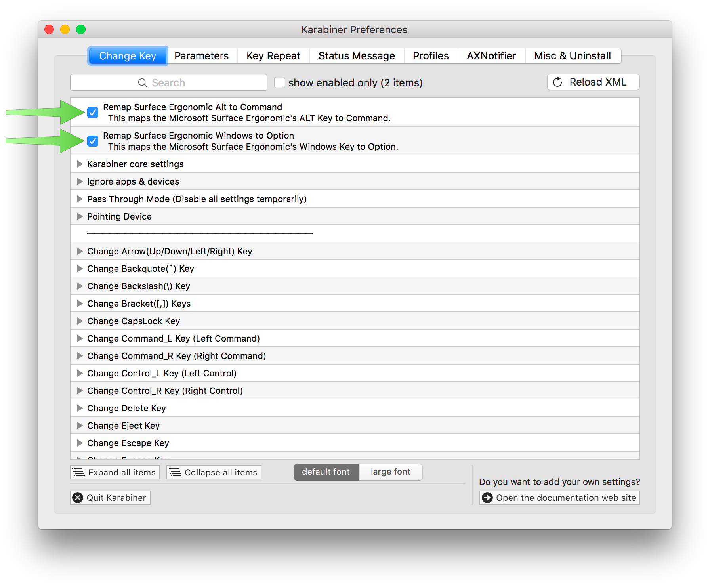Viewport: 710px width, 588px height.
Task: Click the list icon beside Collapse all items
Action: pos(175,472)
